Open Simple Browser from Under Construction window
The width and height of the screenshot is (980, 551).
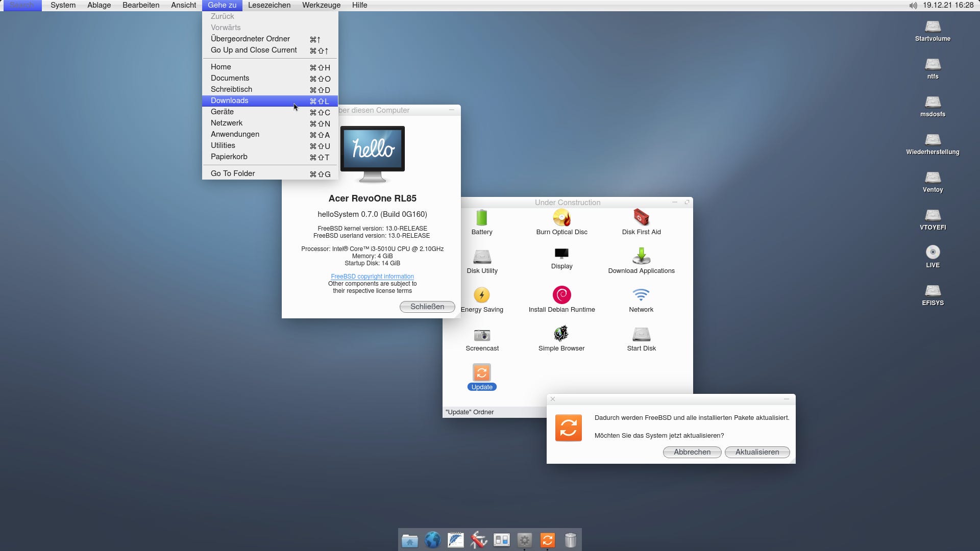[x=561, y=335]
